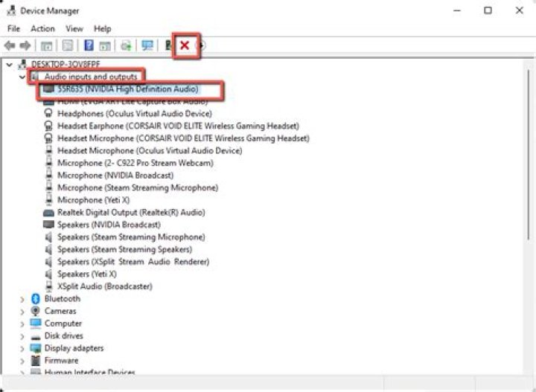Image resolution: width=536 pixels, height=392 pixels.
Task: Select XSplit Audio (Broadcaster) device
Action: (x=105, y=286)
